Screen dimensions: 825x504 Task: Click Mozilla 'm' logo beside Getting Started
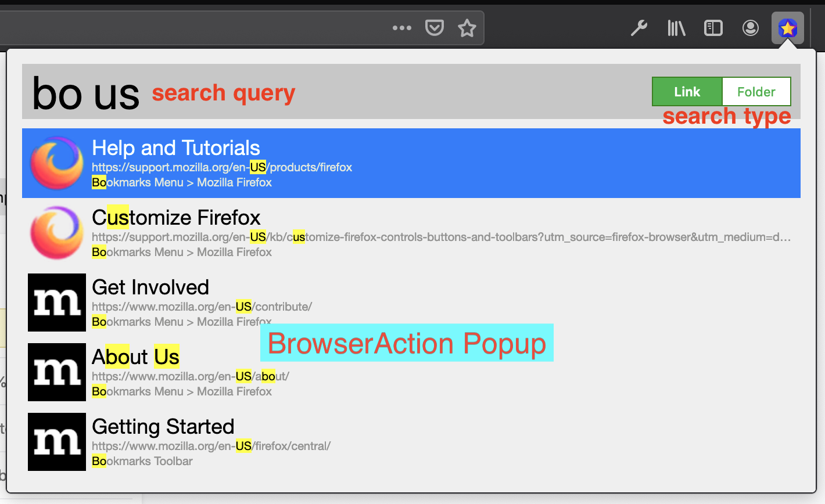tap(57, 442)
